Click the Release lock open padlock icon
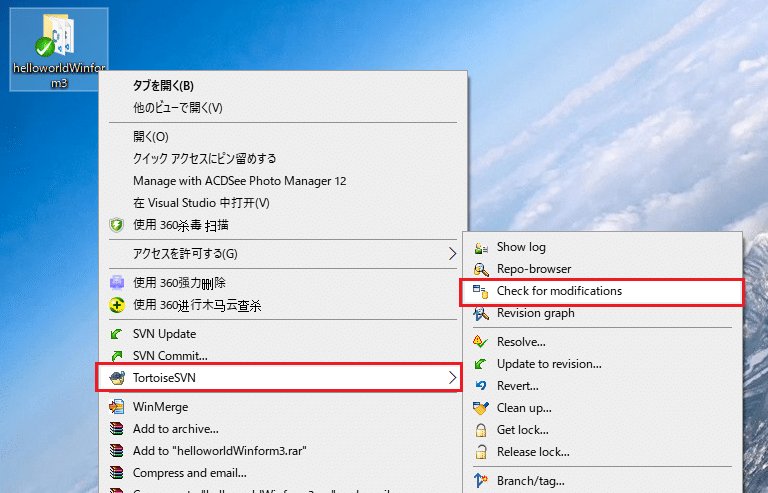768x493 pixels. coord(481,451)
